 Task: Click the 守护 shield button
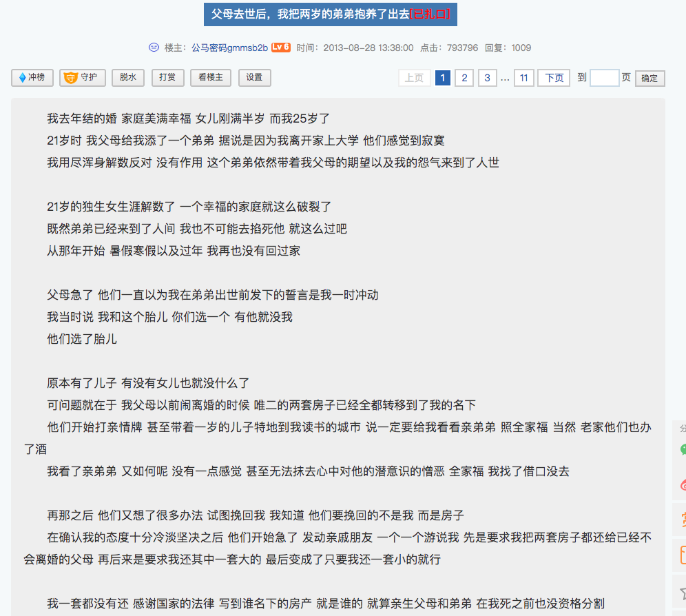click(83, 78)
